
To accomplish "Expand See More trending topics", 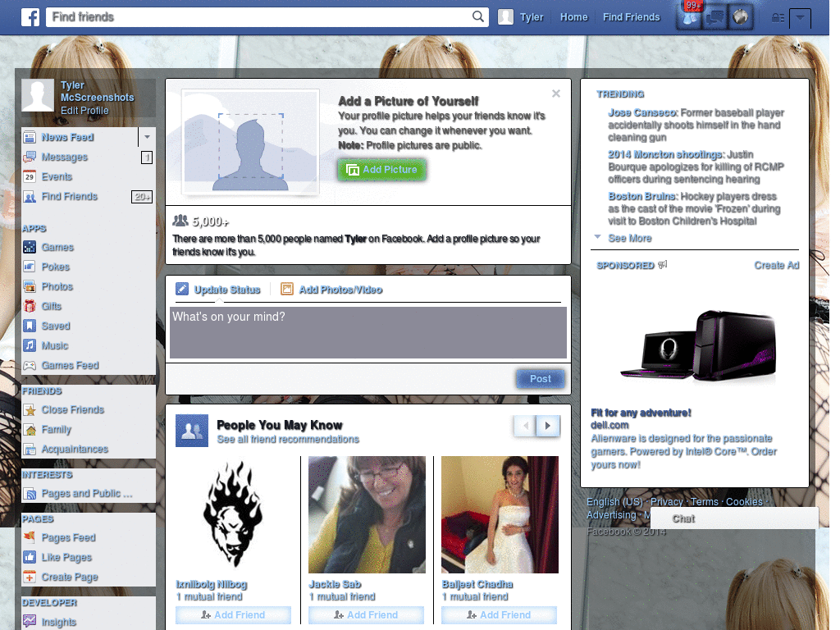I will click(x=629, y=239).
